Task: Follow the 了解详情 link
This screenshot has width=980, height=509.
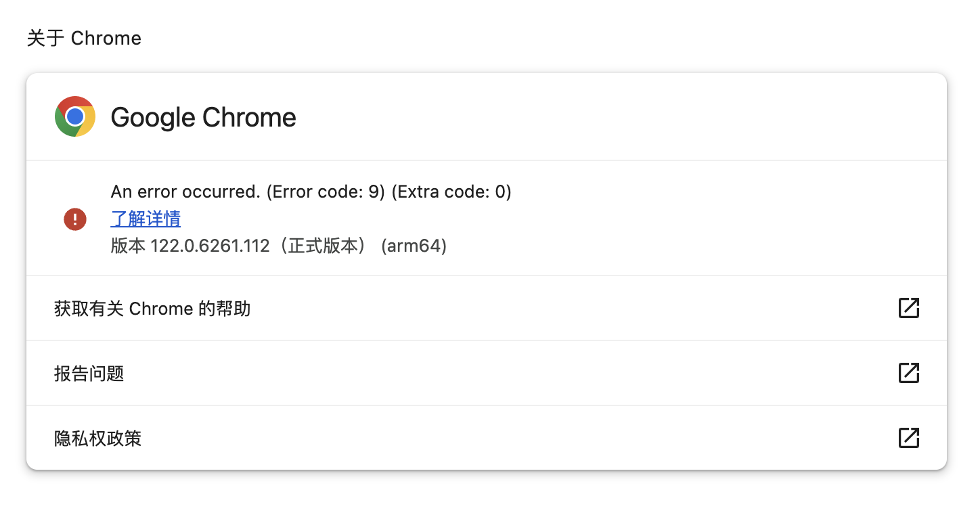Action: [146, 219]
